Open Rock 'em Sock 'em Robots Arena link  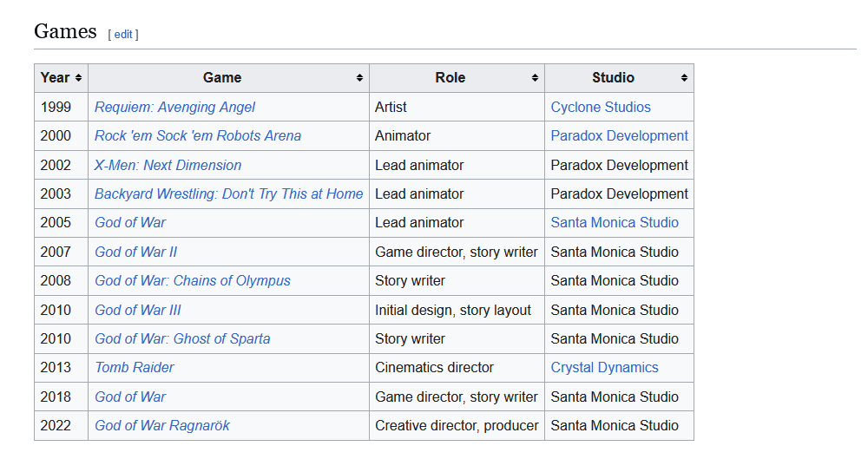[198, 135]
